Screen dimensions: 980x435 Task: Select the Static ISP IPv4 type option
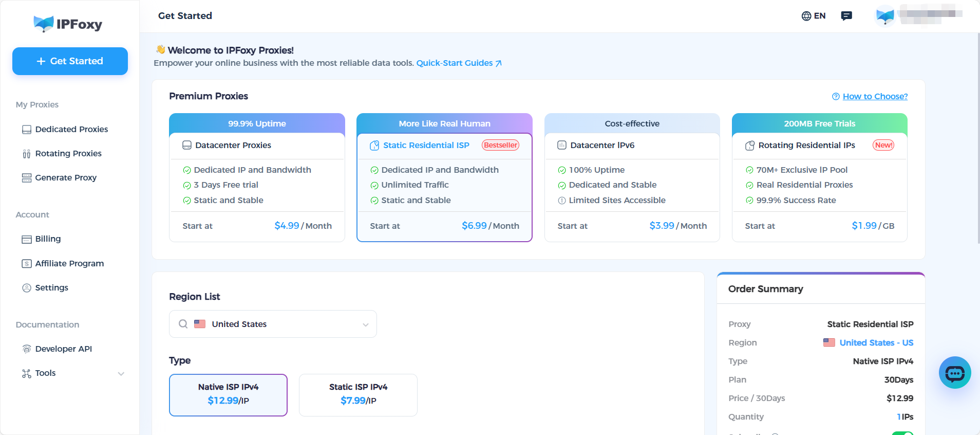pos(358,394)
